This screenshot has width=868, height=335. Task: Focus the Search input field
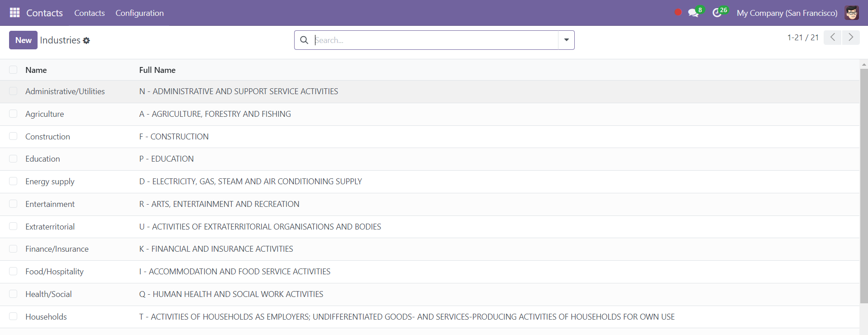click(x=436, y=40)
